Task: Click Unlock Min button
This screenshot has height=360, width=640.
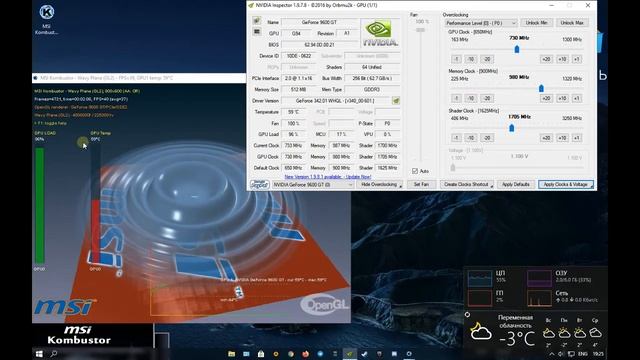Action: (536, 23)
